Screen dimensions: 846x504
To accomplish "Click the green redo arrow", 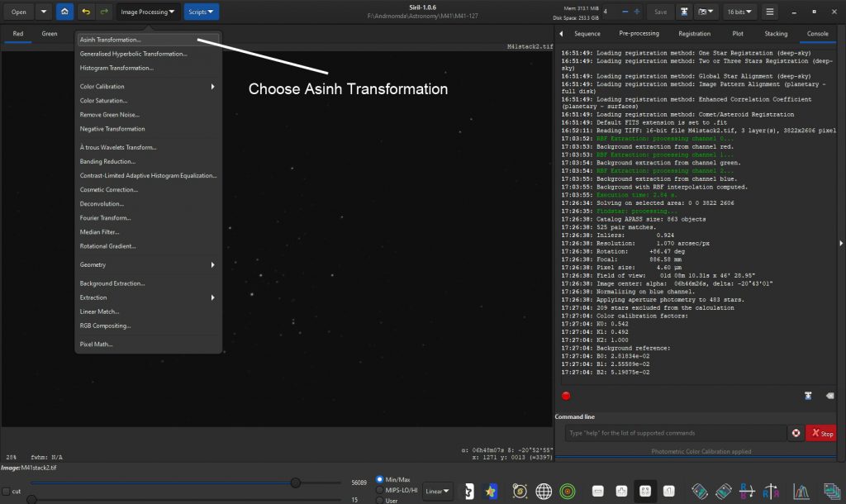I will 104,12.
